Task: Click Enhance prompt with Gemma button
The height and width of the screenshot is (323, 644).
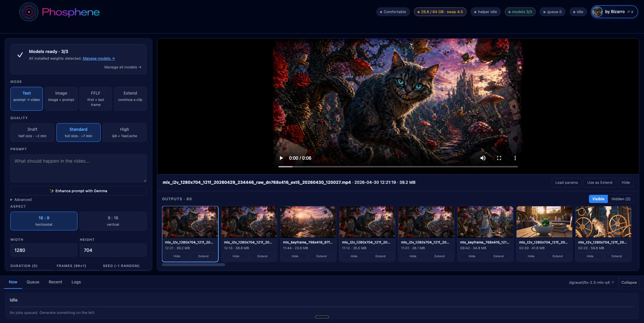Action: coord(78,191)
